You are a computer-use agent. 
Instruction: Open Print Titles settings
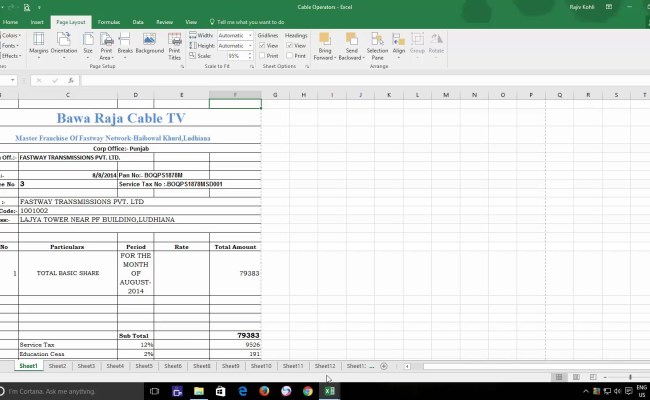(175, 46)
